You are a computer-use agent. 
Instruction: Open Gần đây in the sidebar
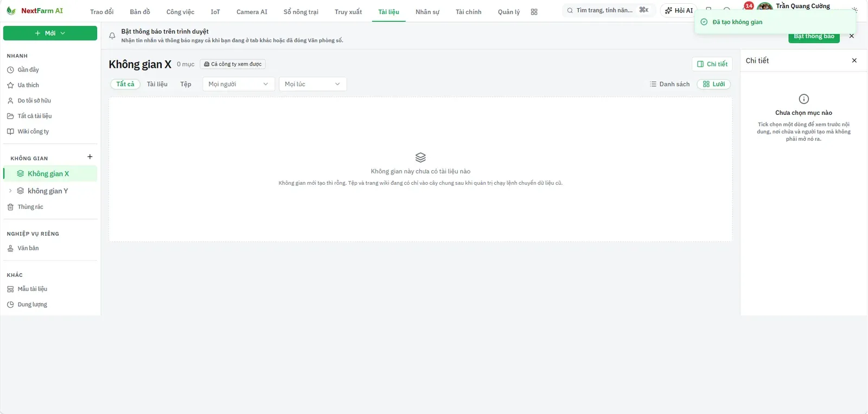point(50,70)
